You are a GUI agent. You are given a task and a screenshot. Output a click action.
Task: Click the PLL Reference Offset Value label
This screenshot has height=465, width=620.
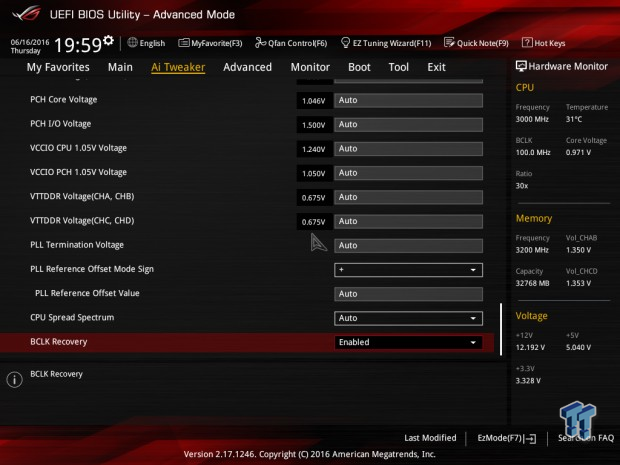(87, 293)
